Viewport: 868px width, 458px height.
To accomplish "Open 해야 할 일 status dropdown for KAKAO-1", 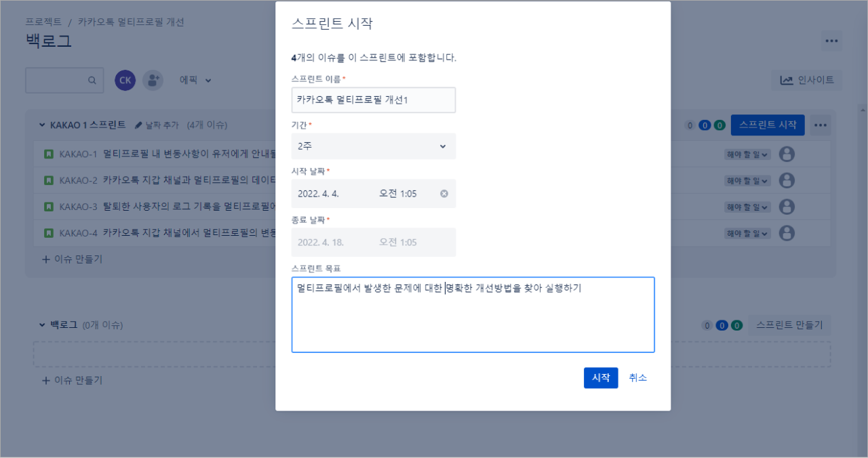I will pos(747,154).
